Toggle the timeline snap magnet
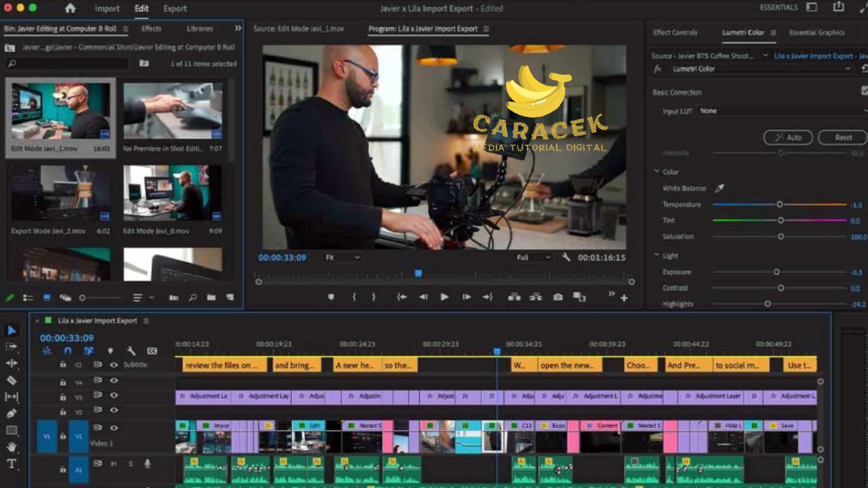This screenshot has height=488, width=868. click(67, 351)
